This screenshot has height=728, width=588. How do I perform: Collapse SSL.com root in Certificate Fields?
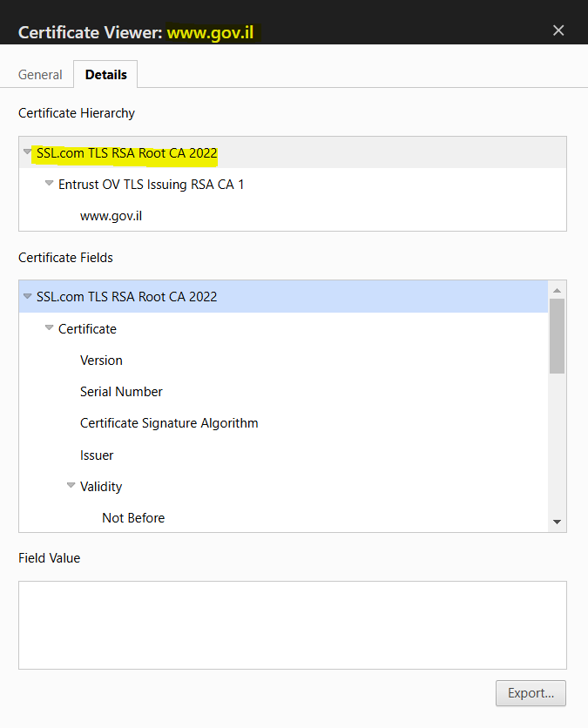28,296
